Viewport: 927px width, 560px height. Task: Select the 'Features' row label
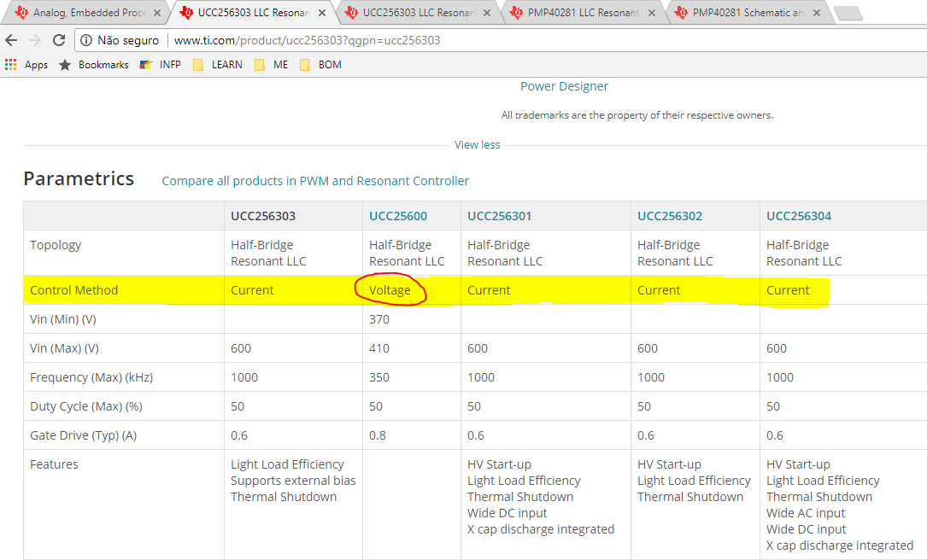point(54,464)
